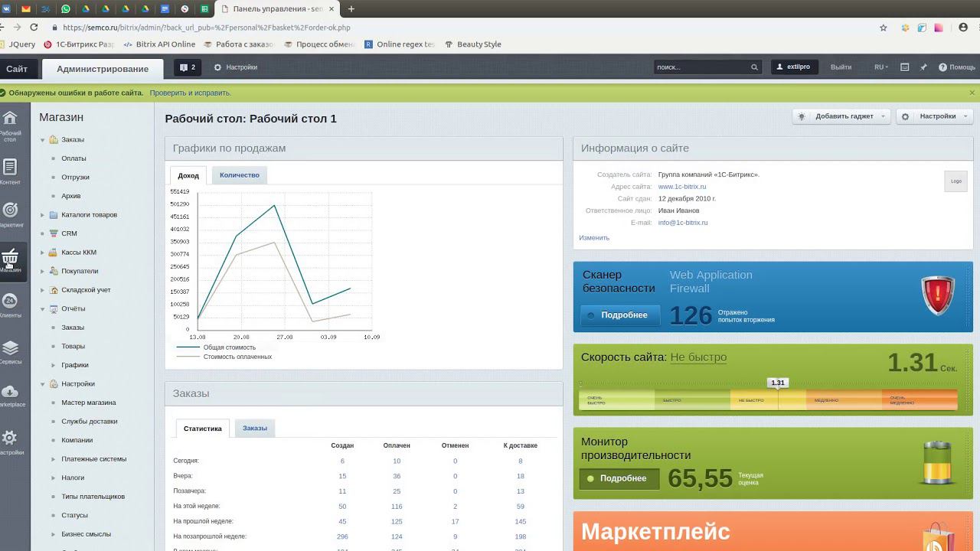
Task: Select the Количество chart tab
Action: (x=240, y=175)
